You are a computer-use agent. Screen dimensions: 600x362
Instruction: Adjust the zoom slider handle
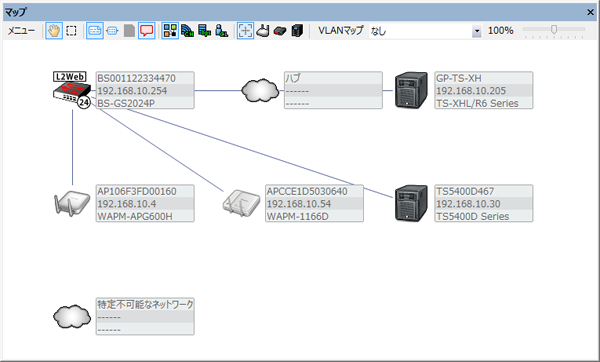(554, 29)
